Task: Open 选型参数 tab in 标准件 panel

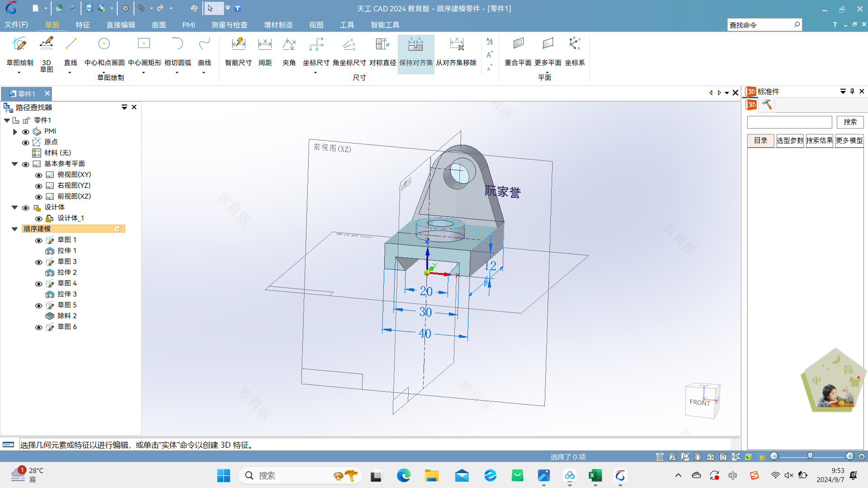Action: point(790,140)
